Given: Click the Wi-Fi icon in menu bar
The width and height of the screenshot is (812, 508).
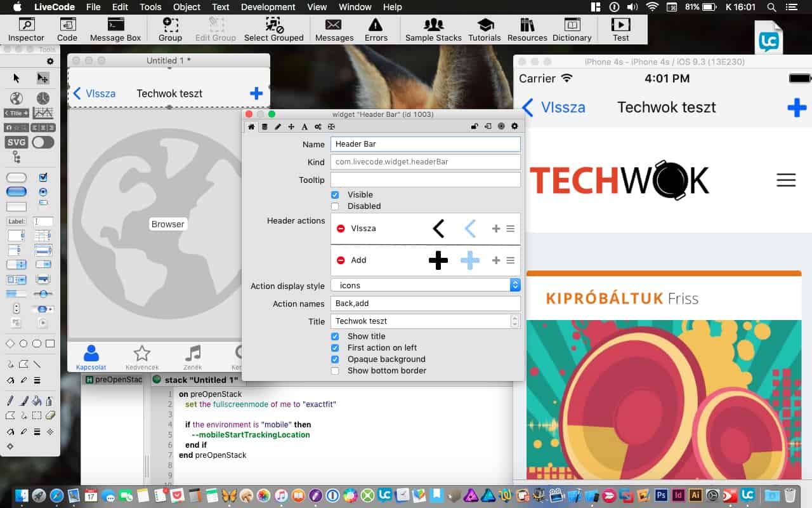Looking at the screenshot, I should click(652, 7).
